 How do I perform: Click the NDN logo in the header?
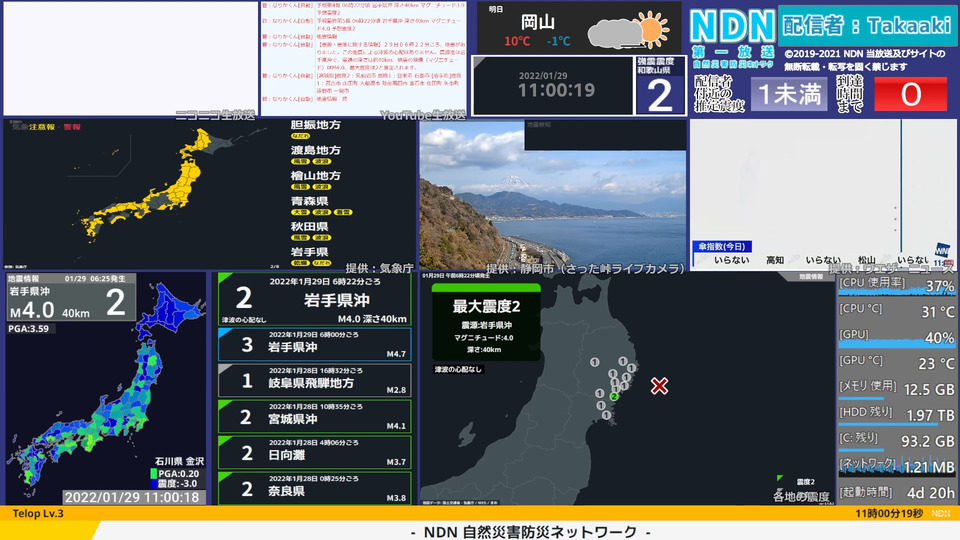(733, 28)
